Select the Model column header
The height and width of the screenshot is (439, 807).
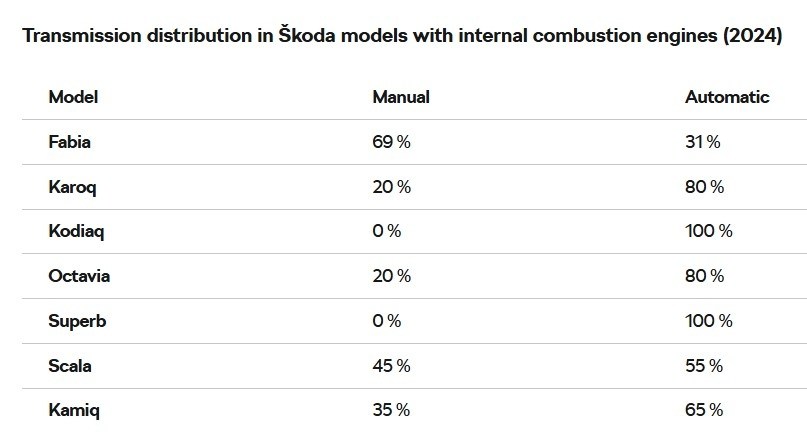tap(73, 97)
